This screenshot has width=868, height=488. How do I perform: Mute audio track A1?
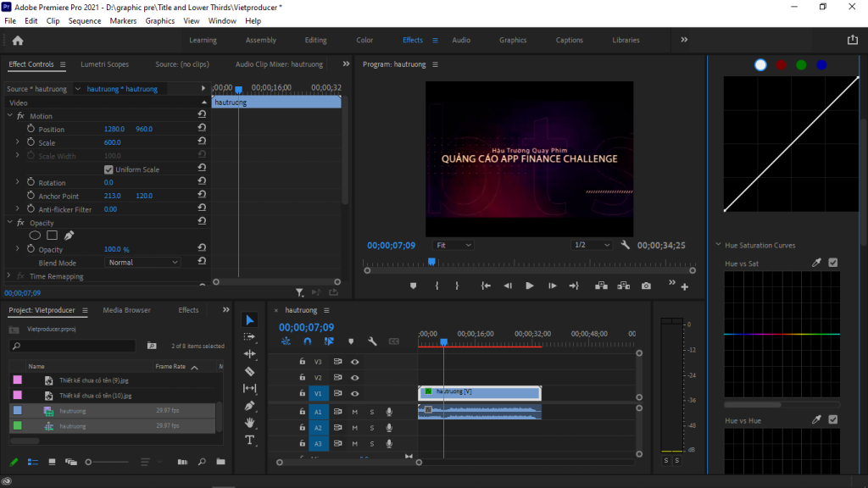coord(355,410)
